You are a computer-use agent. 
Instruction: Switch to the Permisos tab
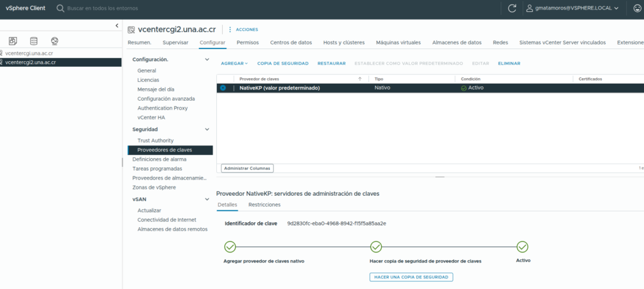[247, 43]
